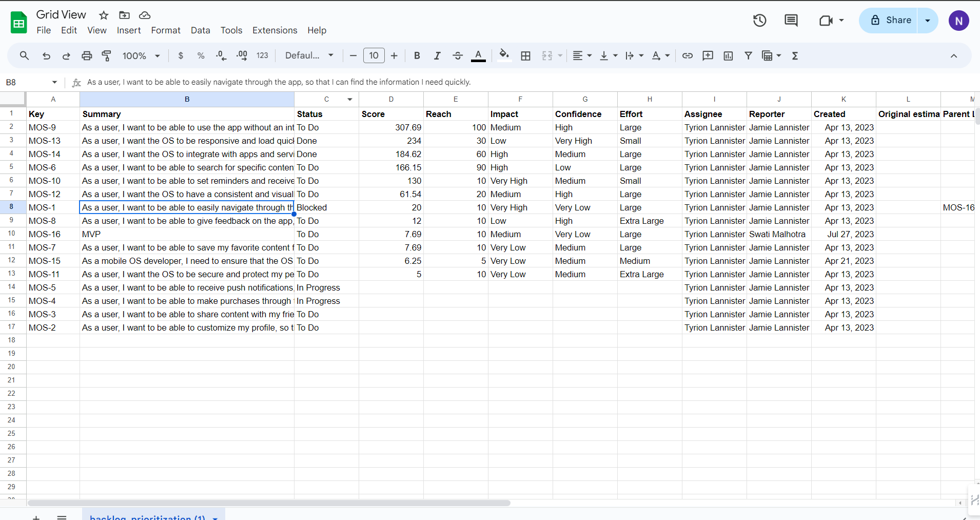Open the Extensions menu
The image size is (980, 520).
275,30
